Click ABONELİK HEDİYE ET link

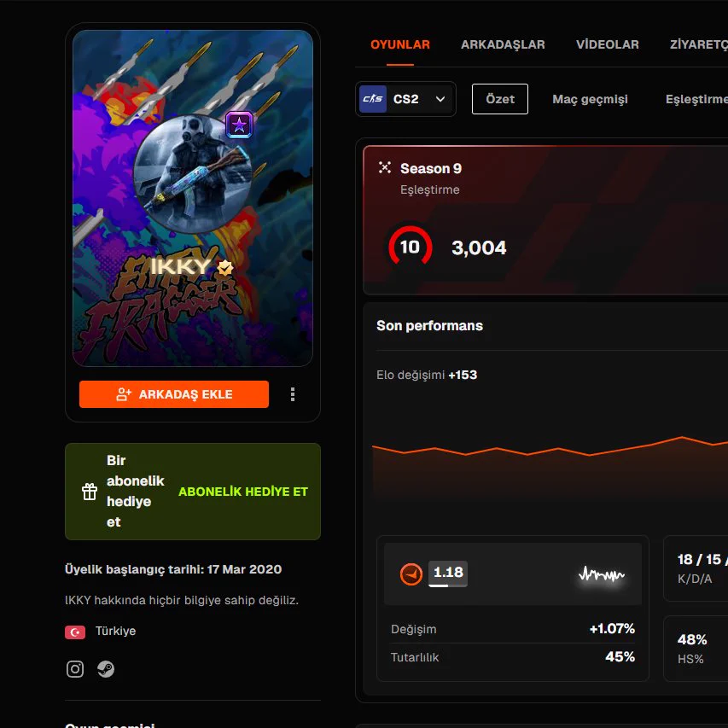tap(243, 492)
